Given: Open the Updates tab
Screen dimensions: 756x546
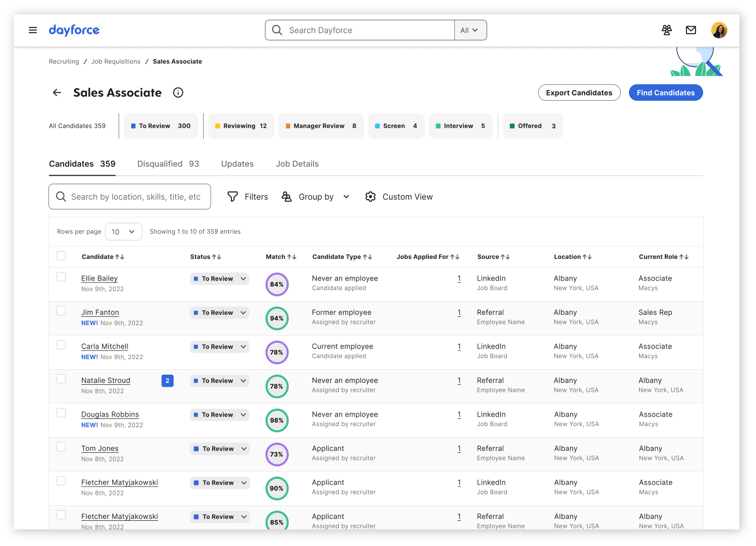Looking at the screenshot, I should tap(237, 164).
